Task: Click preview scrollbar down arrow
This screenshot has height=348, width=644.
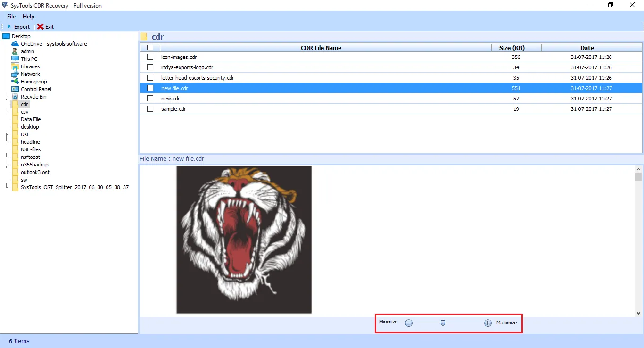Action: click(638, 313)
